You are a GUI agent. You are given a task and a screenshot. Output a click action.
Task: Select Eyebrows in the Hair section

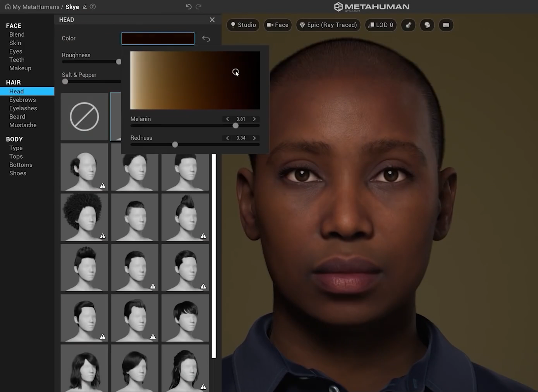(22, 100)
